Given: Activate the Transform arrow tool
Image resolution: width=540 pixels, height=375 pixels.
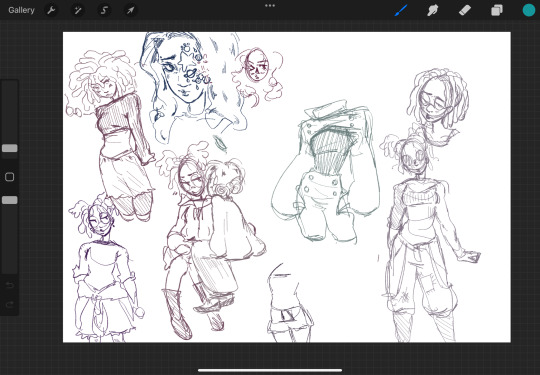Looking at the screenshot, I should [x=130, y=10].
